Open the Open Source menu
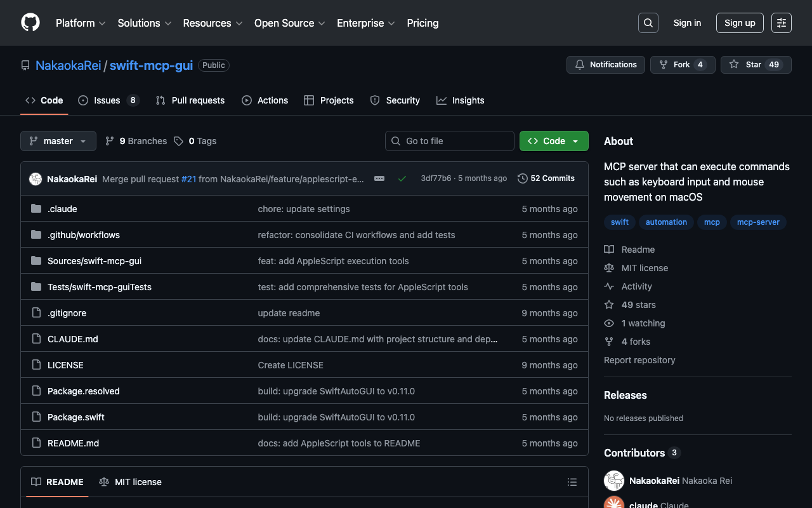812x508 pixels. click(289, 23)
